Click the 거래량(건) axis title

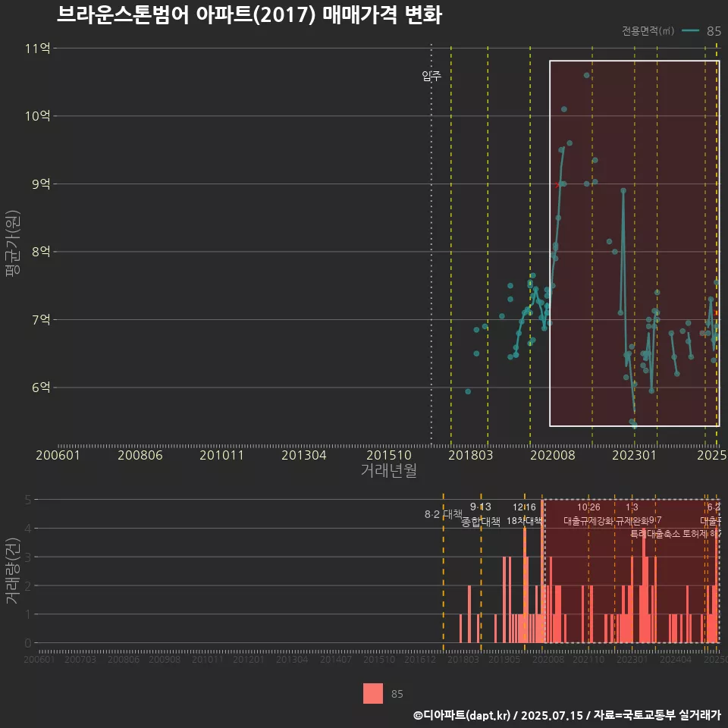[x=13, y=571]
